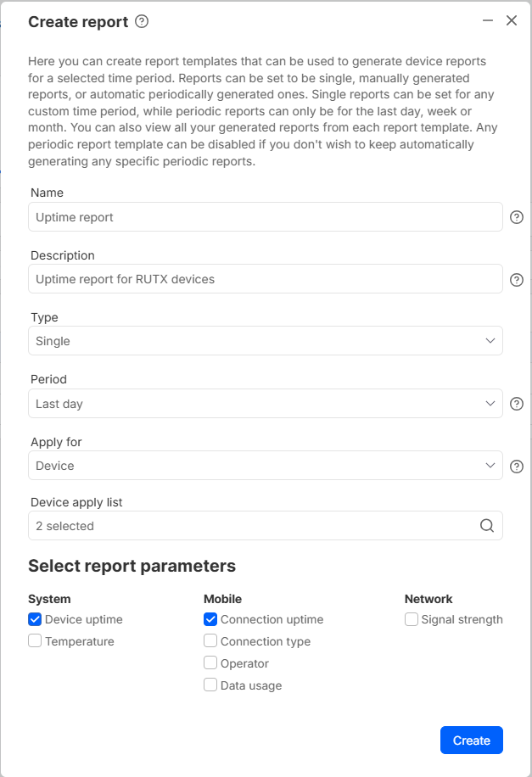
Task: Enable Connection type checkbox
Action: coord(210,641)
